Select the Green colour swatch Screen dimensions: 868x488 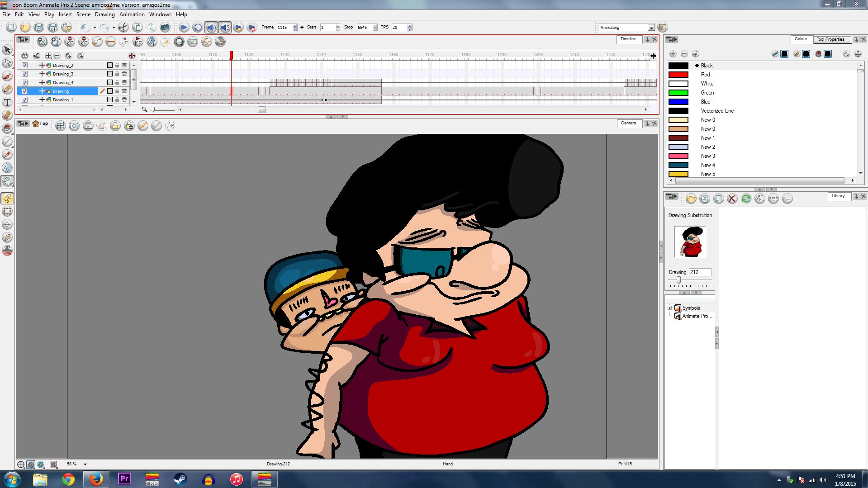pos(678,93)
